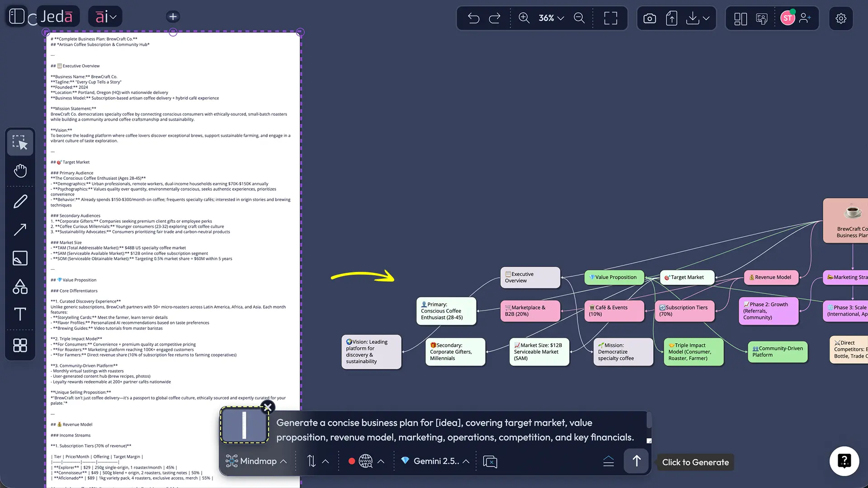Open the Jeda home logo
868x488 pixels.
click(57, 17)
